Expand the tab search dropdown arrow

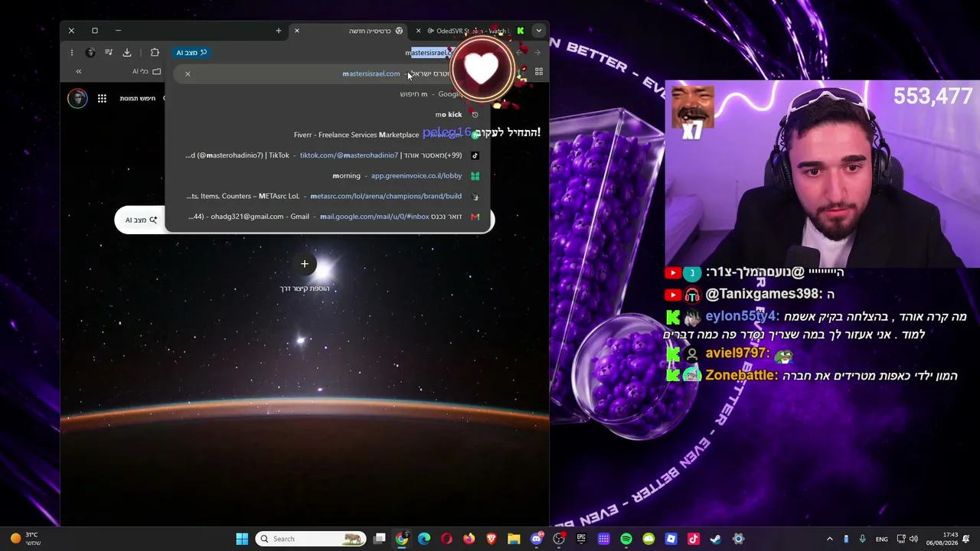pos(539,31)
